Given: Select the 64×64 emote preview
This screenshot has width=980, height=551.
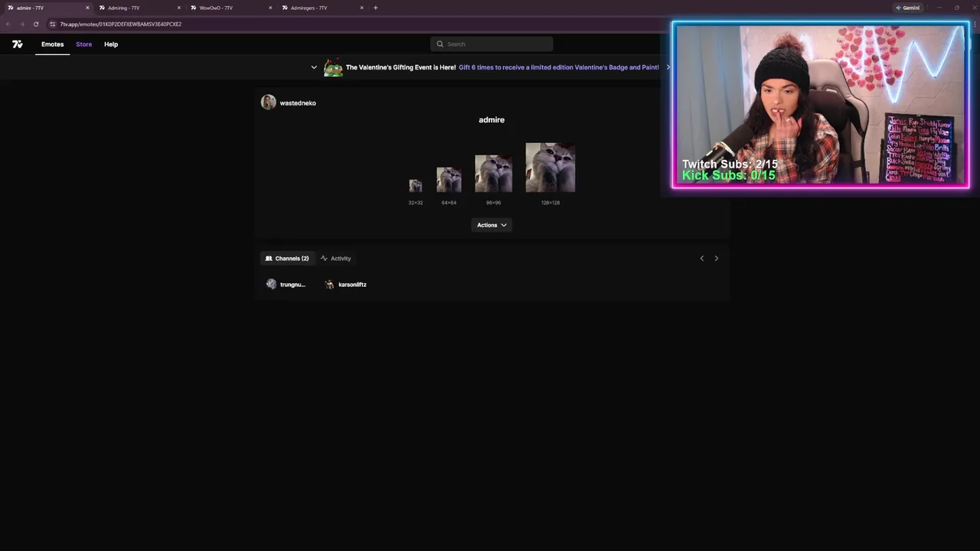Looking at the screenshot, I should pos(449,180).
